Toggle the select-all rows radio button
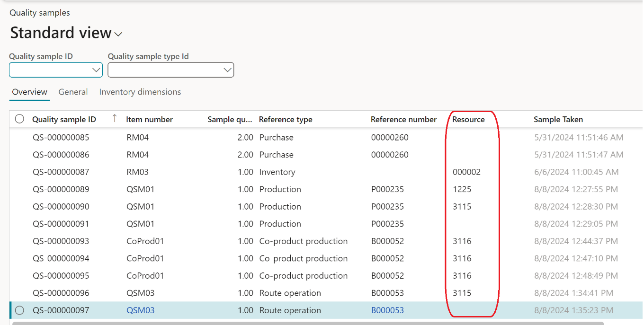 19,119
